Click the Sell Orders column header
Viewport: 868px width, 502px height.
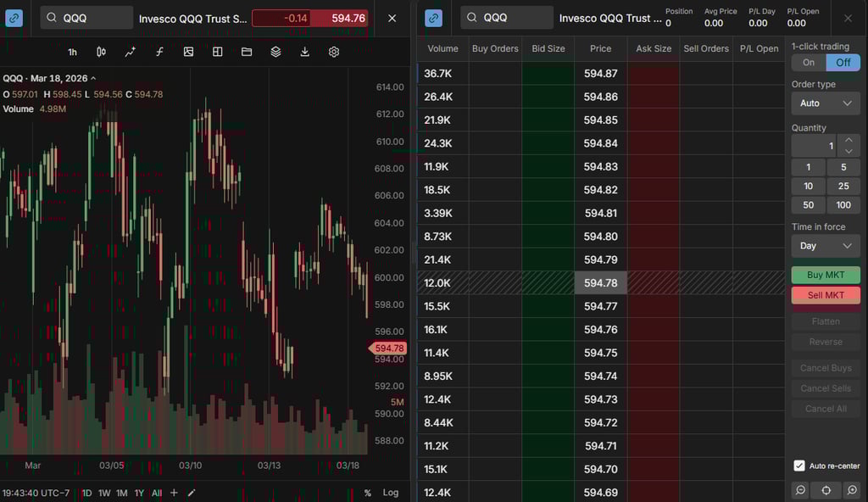coord(706,49)
